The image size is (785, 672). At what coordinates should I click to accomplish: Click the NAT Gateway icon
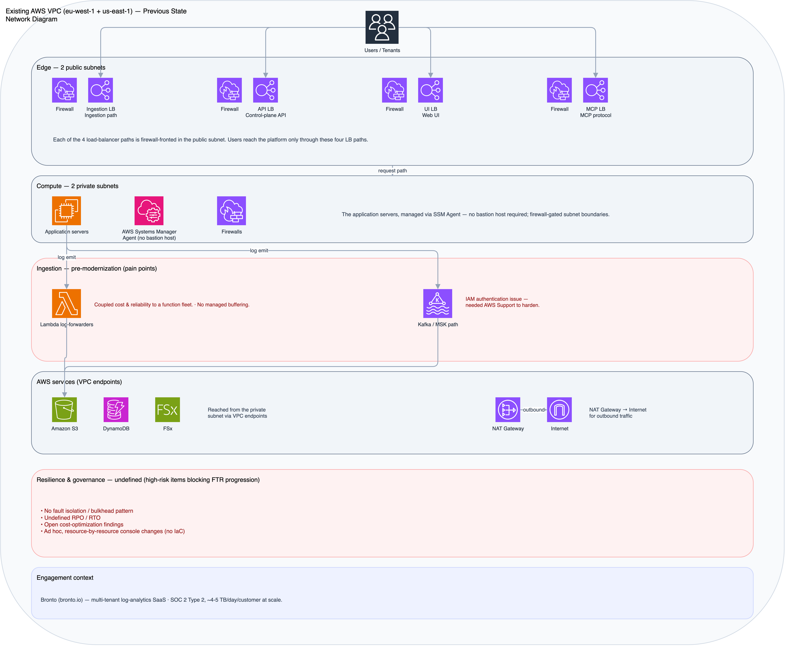click(508, 410)
